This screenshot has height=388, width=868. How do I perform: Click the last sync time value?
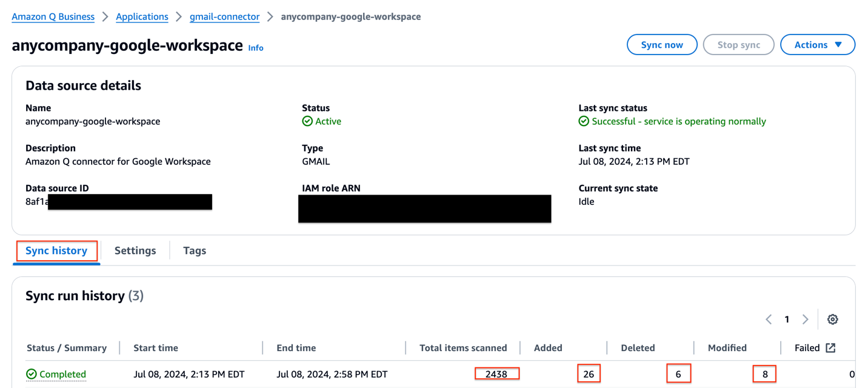pos(634,161)
